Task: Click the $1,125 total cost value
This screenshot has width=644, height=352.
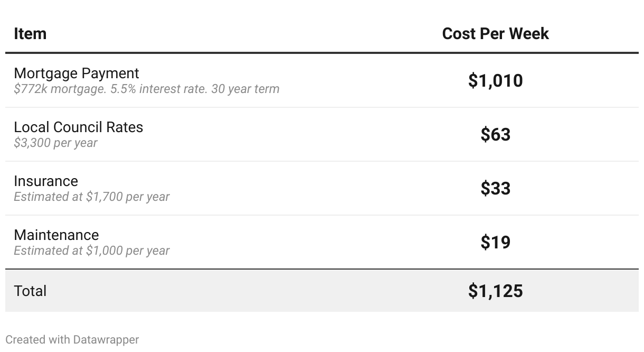Action: (495, 291)
